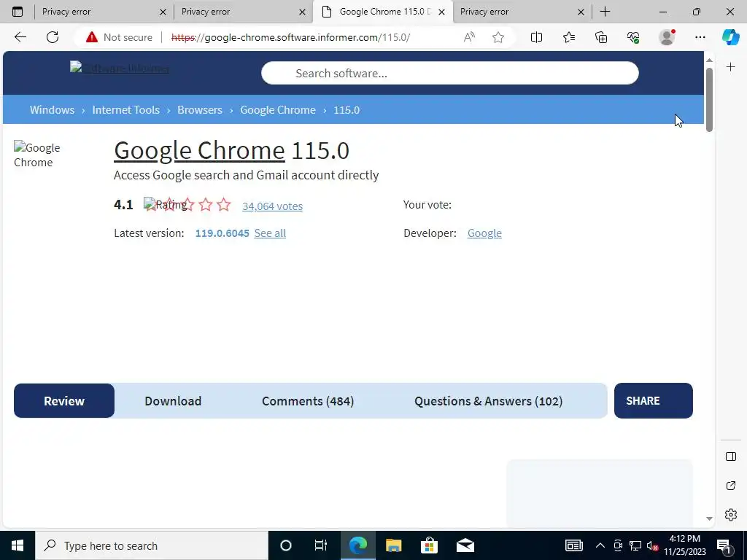Close the Google Chrome 115.0 tab
This screenshot has width=747, height=560.
[441, 12]
